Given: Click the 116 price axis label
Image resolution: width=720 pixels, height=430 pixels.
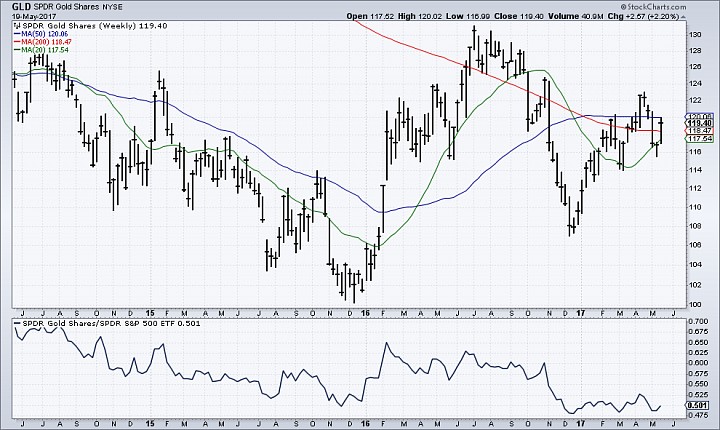Looking at the screenshot, I should click(694, 152).
